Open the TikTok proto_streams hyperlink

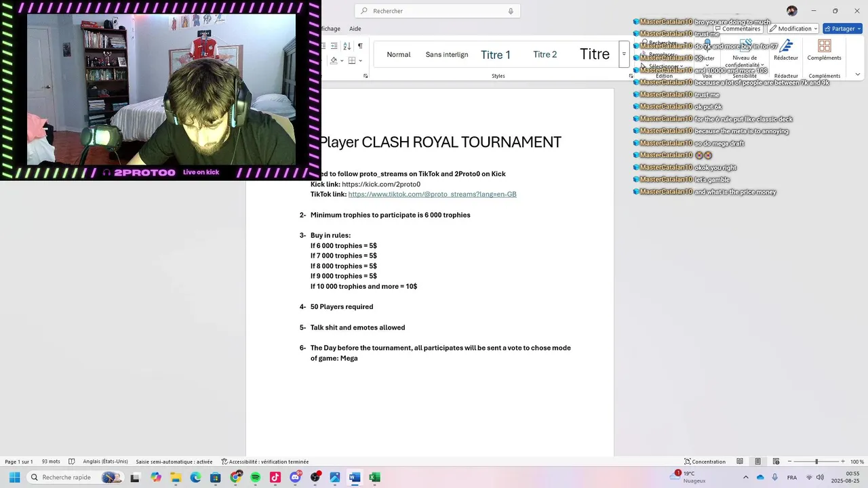coord(432,195)
